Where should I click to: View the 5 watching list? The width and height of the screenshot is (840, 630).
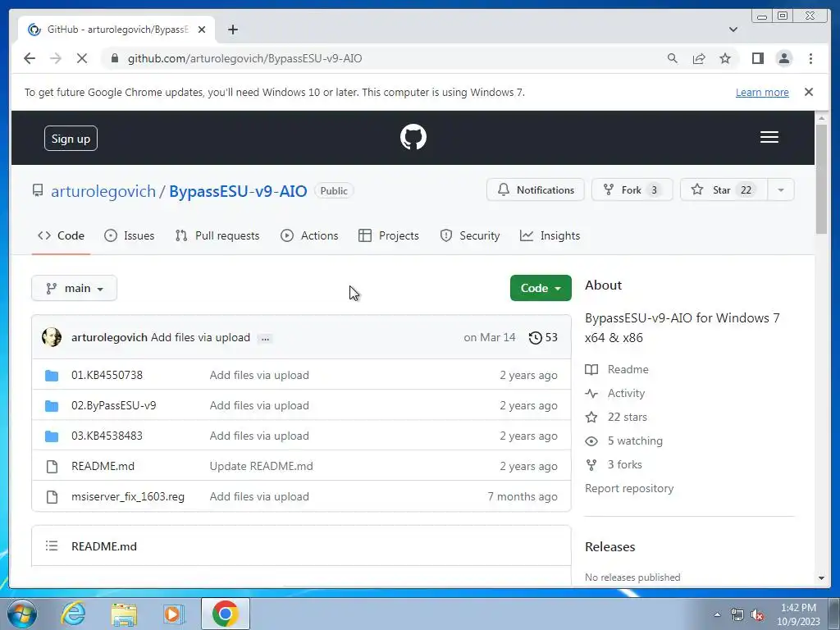coord(624,441)
